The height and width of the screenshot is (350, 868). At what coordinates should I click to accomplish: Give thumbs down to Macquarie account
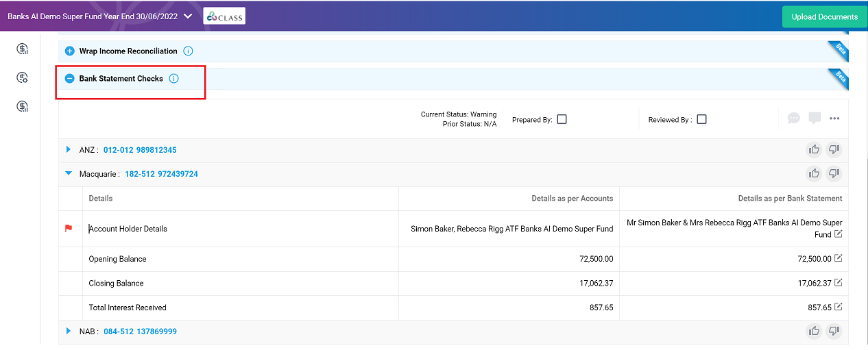coord(834,173)
